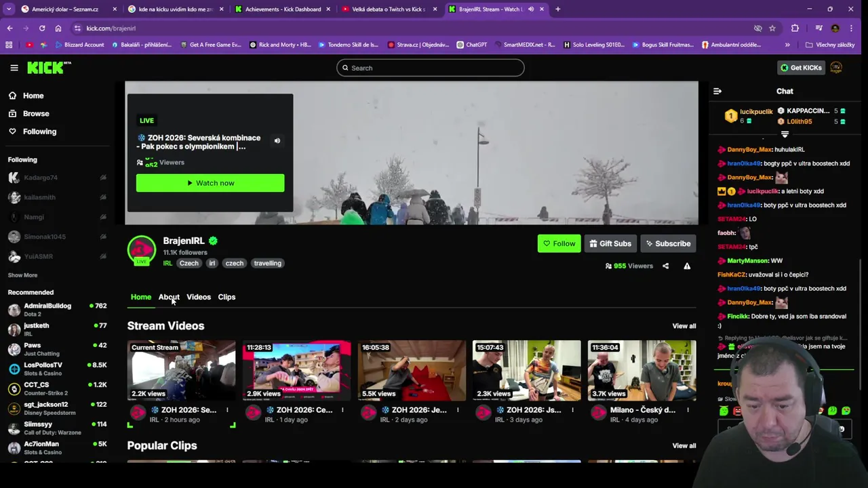This screenshot has height=488, width=868.
Task: Click the share icon beside viewers
Action: (x=665, y=266)
